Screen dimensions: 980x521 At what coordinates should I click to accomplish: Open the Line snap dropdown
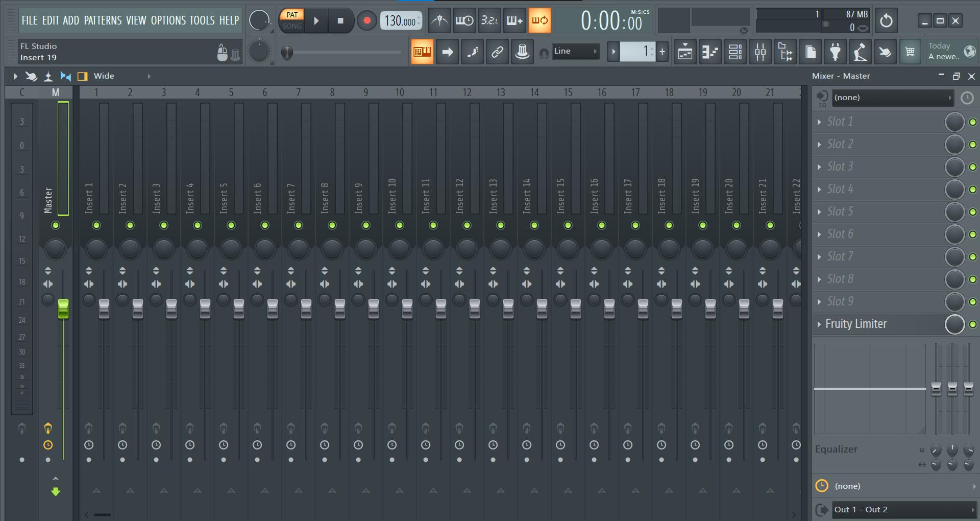[576, 51]
